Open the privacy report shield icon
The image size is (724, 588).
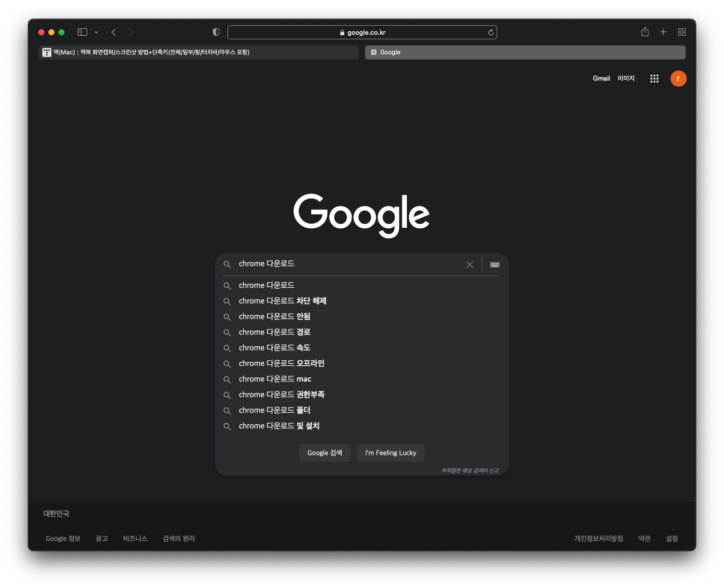(x=216, y=32)
